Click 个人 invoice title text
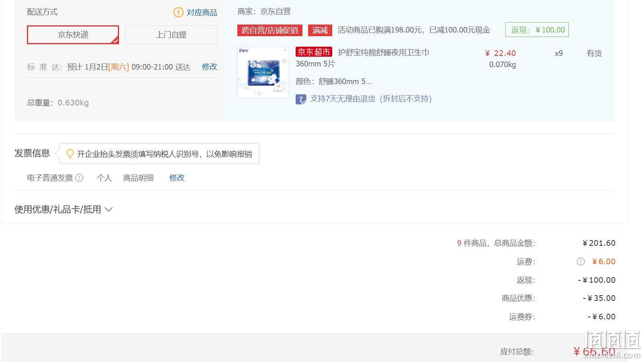 point(104,178)
